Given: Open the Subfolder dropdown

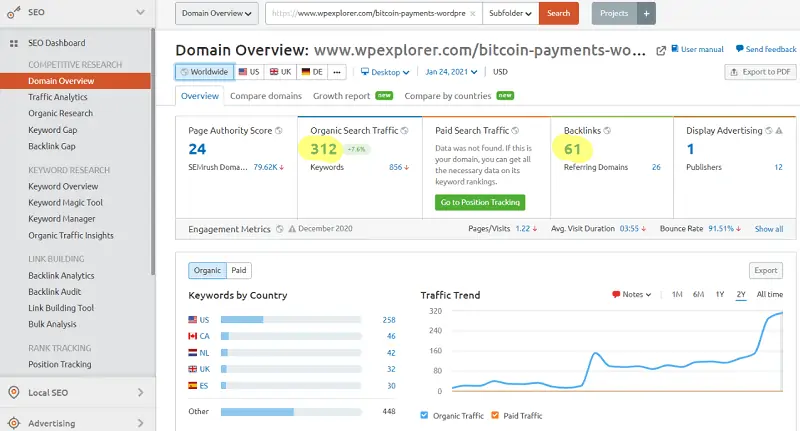Looking at the screenshot, I should tap(510, 13).
